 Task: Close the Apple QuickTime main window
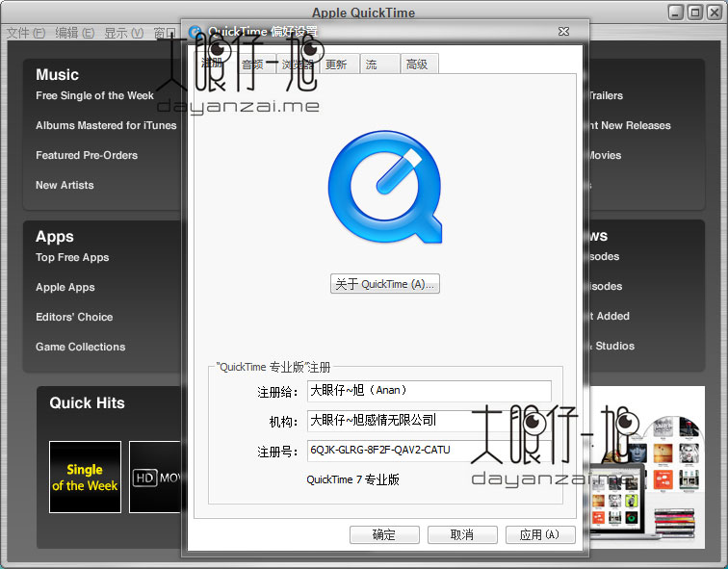coord(715,13)
